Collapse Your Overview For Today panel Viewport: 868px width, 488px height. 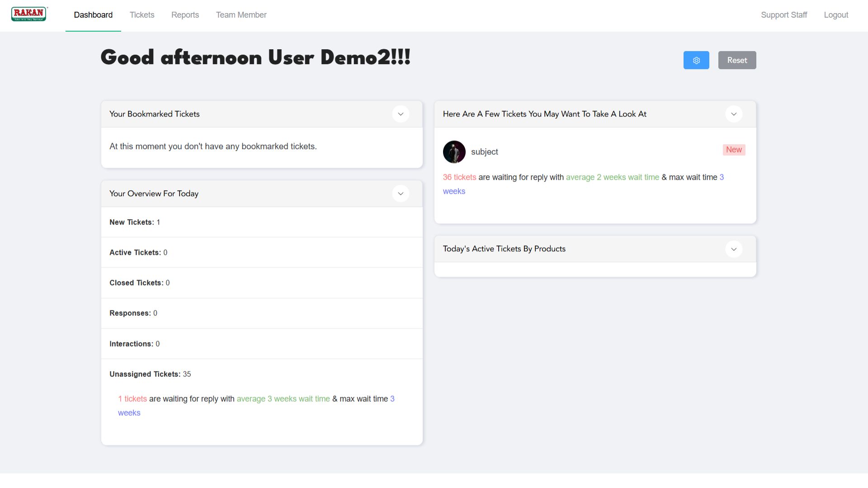click(400, 193)
